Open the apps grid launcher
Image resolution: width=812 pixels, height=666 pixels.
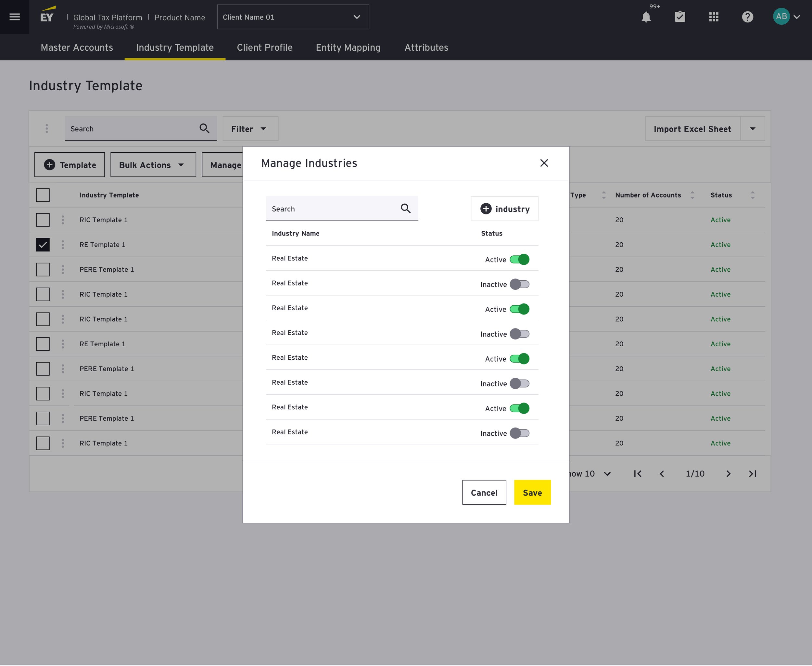tap(714, 17)
